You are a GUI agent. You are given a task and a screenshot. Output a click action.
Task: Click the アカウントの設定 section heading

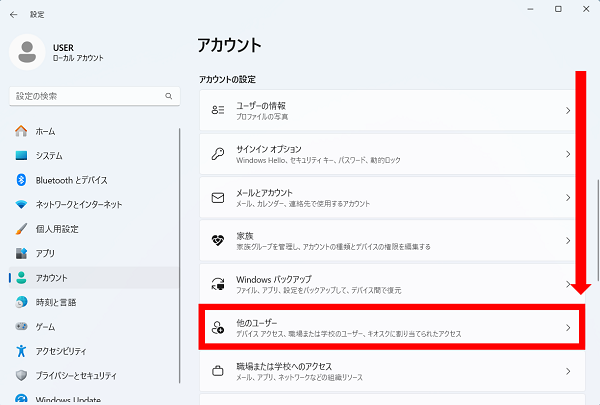[x=227, y=79]
